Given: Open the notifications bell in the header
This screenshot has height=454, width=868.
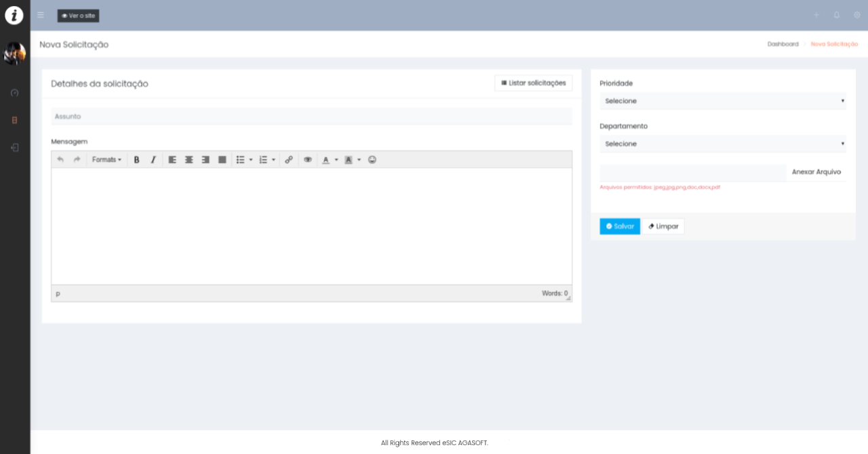Looking at the screenshot, I should tap(837, 15).
